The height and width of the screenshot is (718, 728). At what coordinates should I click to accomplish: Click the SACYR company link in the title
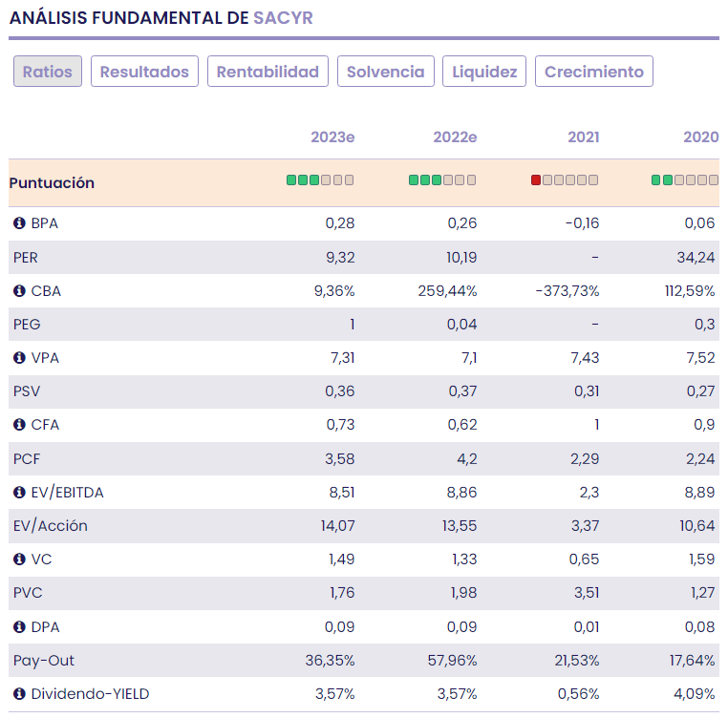(283, 18)
